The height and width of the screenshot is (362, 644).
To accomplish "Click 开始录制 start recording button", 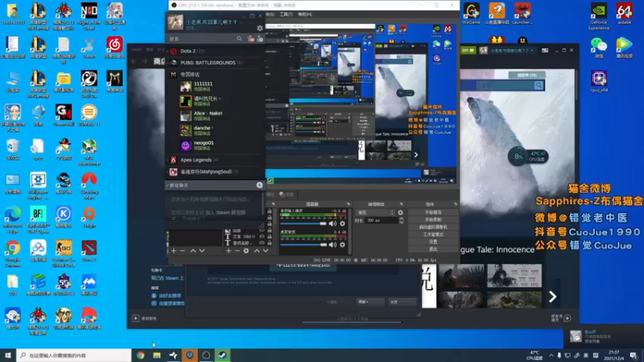I will (x=433, y=220).
